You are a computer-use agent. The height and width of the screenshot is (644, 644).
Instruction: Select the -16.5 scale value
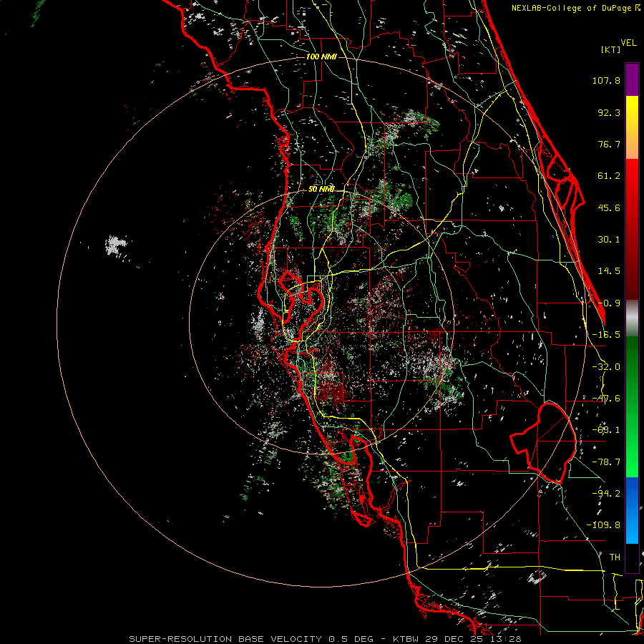click(x=606, y=335)
